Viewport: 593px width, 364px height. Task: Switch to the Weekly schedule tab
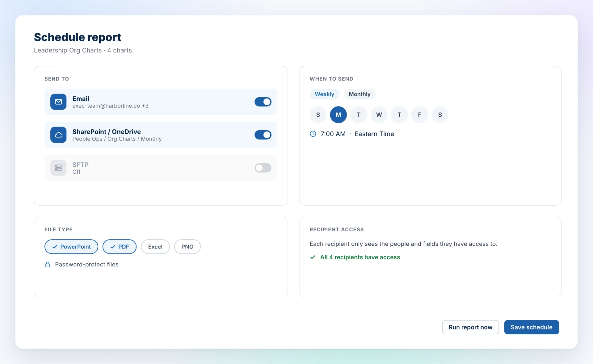click(324, 94)
